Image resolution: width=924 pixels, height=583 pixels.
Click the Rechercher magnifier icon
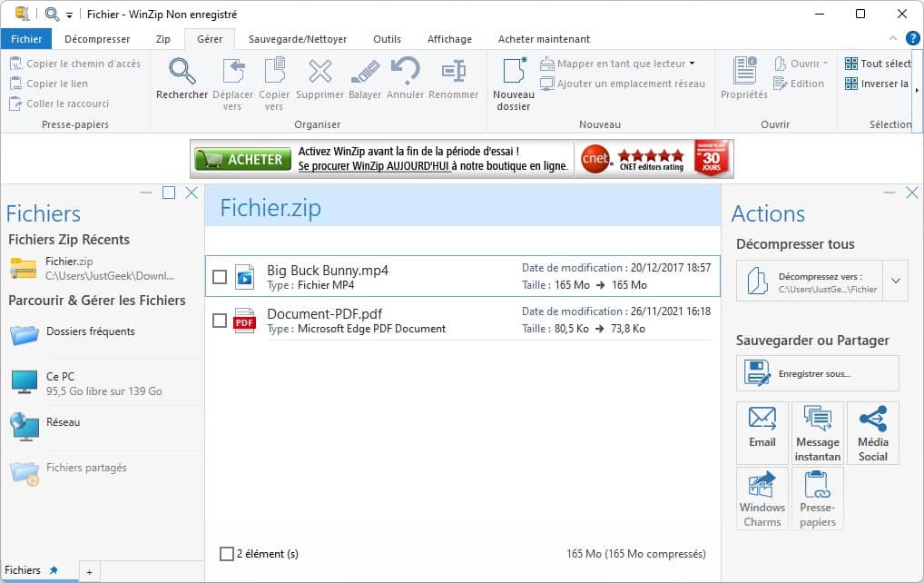coord(182,72)
